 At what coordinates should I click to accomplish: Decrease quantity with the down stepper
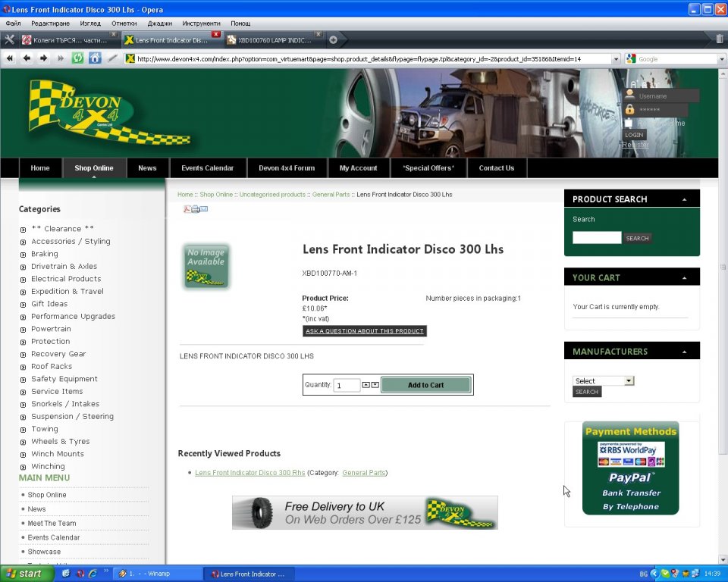375,385
